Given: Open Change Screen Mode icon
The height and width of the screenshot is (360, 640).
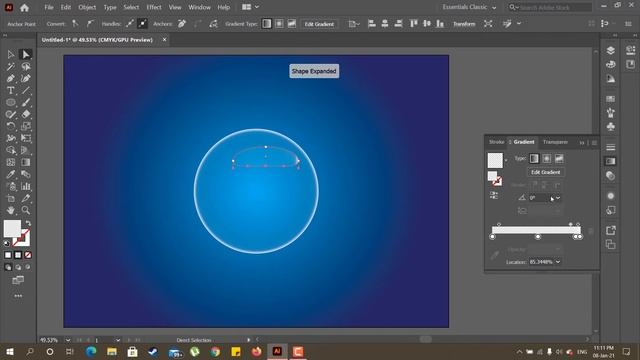Looking at the screenshot, I should click(x=18, y=280).
